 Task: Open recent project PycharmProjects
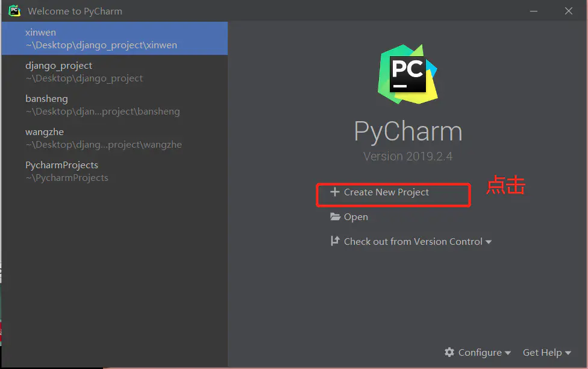(x=114, y=171)
